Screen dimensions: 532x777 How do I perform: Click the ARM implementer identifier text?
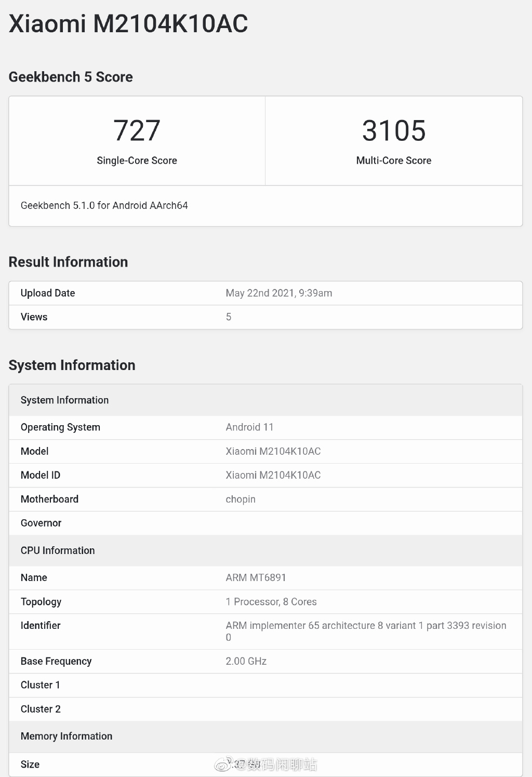click(x=366, y=626)
